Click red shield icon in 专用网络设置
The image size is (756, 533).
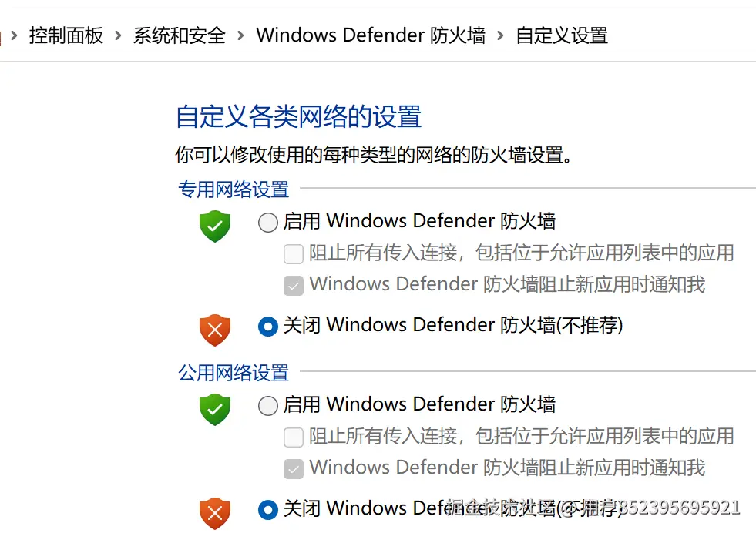click(x=215, y=330)
